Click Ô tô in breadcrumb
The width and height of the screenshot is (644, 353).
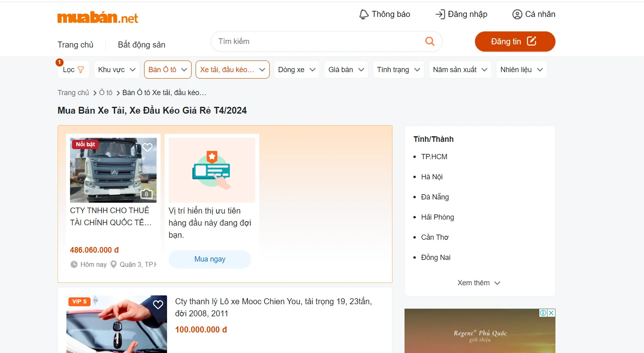(x=106, y=93)
